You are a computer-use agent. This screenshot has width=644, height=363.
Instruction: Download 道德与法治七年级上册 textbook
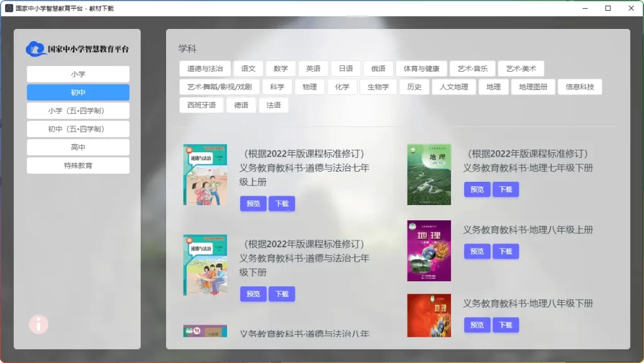point(282,204)
